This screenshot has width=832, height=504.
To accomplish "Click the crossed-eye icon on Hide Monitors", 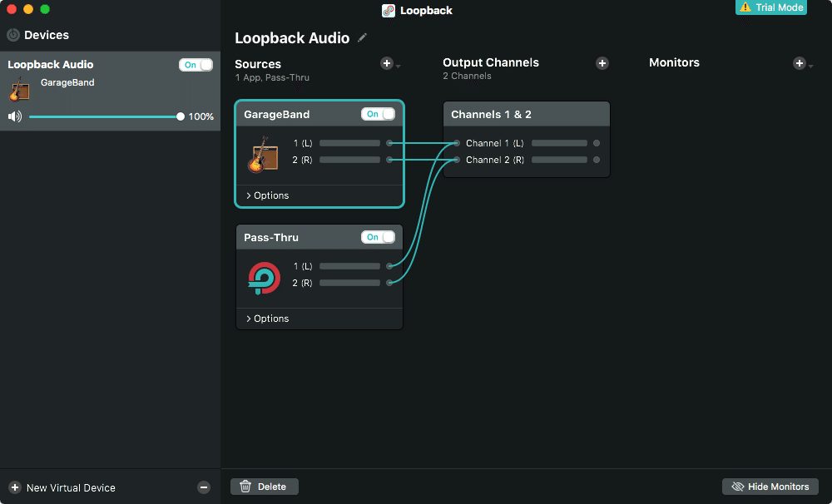I will click(x=737, y=487).
